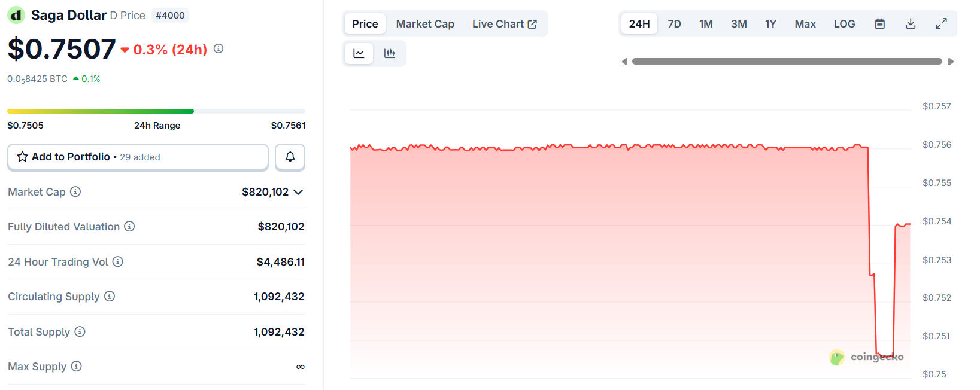Toggle the LOG scale option

point(844,24)
